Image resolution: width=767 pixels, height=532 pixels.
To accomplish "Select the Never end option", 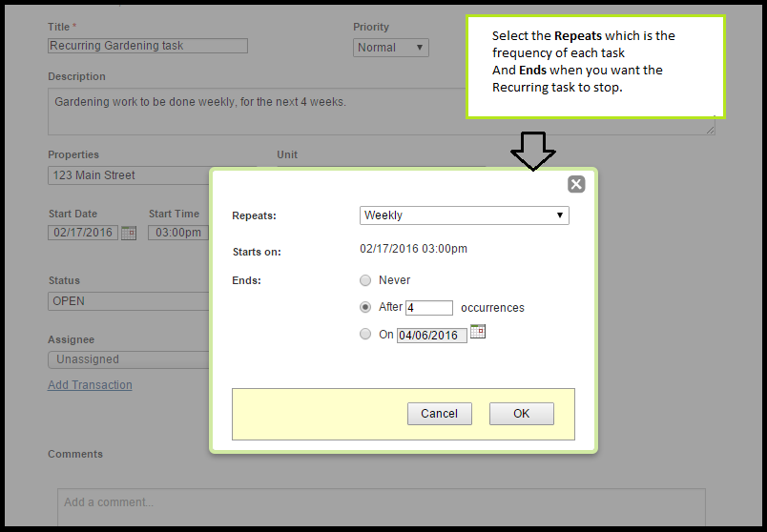I will tap(365, 280).
